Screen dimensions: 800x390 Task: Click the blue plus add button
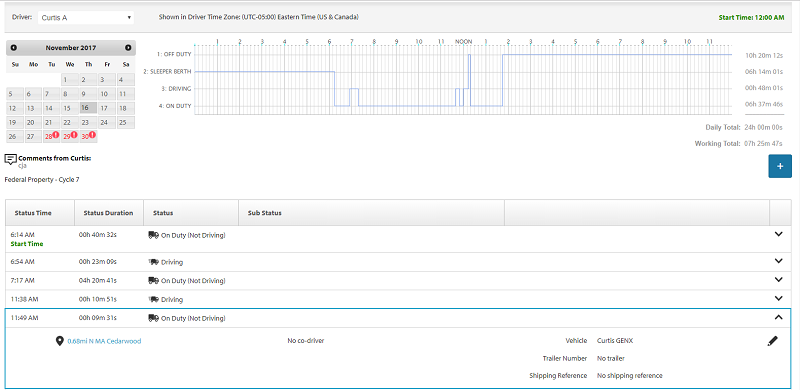pyautogui.click(x=780, y=166)
